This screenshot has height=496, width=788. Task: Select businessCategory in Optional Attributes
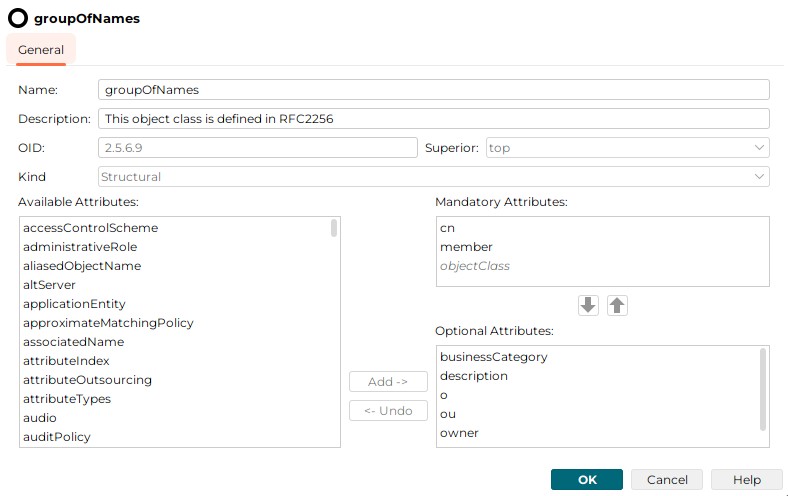(x=494, y=357)
